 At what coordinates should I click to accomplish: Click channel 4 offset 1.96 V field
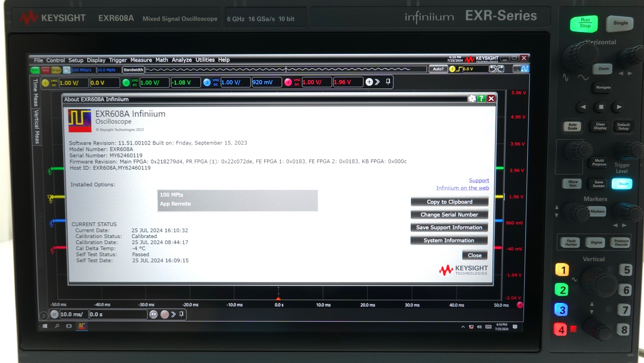click(x=348, y=82)
